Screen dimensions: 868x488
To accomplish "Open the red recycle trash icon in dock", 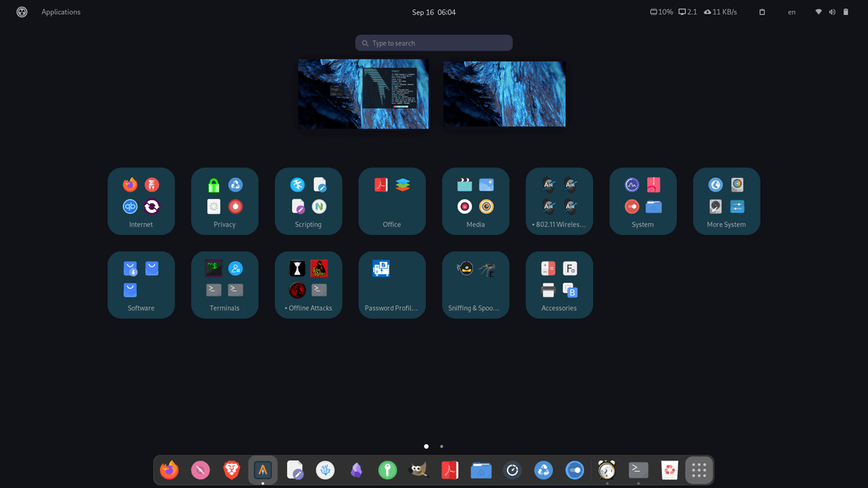I will (669, 471).
